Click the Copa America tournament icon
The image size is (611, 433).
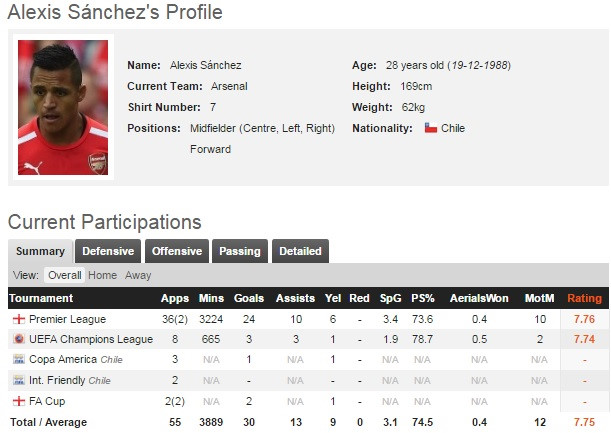(18, 359)
